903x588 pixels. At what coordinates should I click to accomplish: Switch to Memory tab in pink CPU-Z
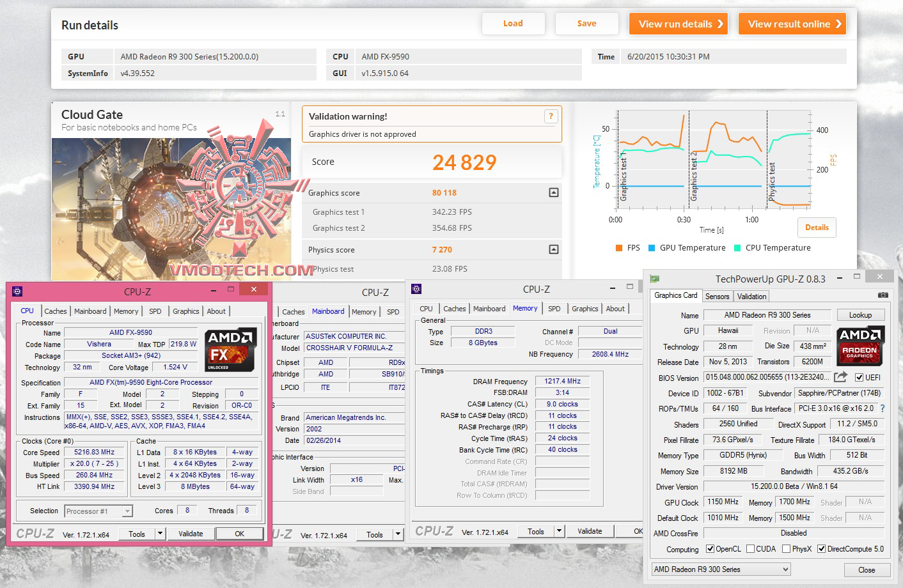[x=126, y=311]
